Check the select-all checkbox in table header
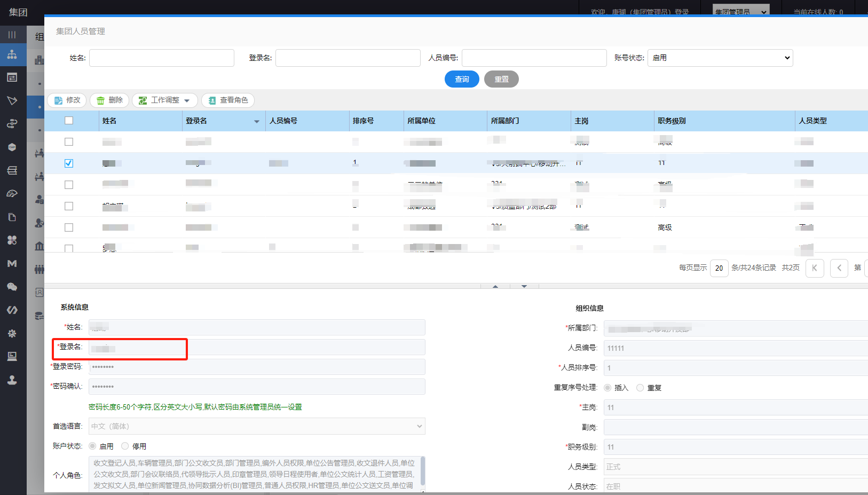This screenshot has width=868, height=495. (x=69, y=121)
